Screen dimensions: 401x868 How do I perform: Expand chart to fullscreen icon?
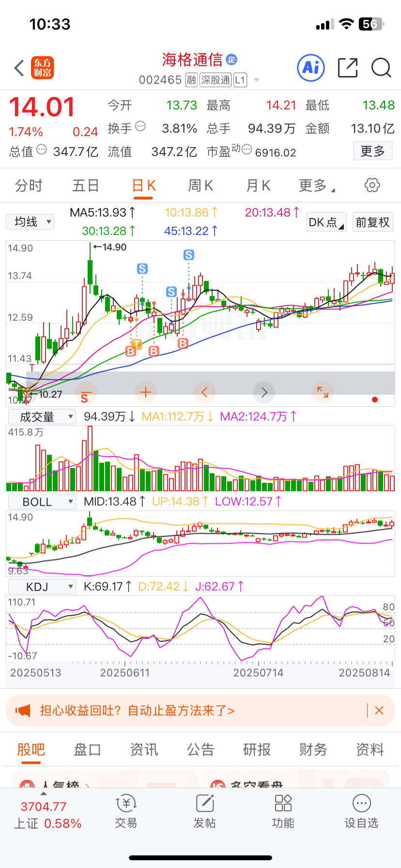click(x=323, y=392)
